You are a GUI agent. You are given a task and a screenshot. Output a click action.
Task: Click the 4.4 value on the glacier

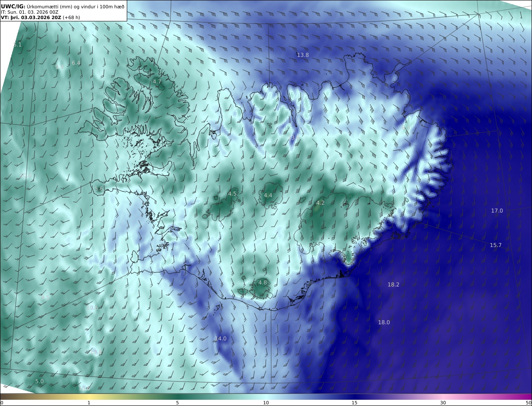pos(268,196)
